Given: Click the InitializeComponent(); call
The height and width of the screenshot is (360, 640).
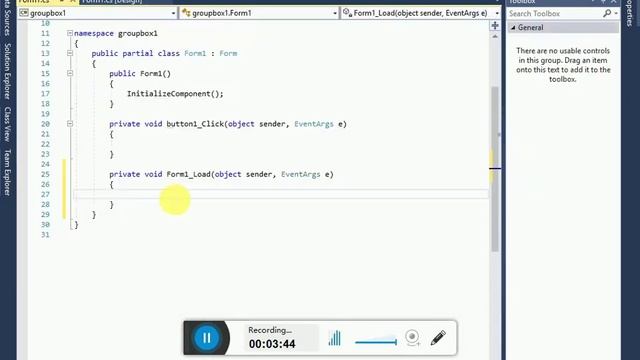Looking at the screenshot, I should (175, 94).
